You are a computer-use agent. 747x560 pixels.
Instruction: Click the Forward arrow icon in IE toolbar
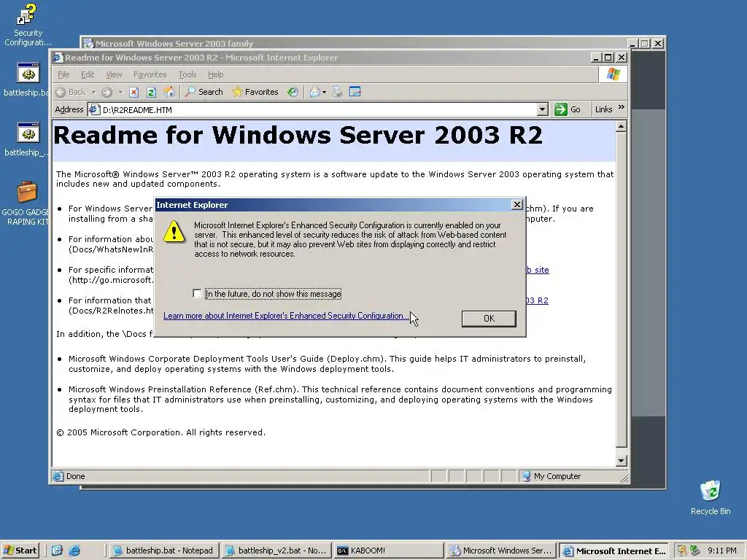point(107,92)
